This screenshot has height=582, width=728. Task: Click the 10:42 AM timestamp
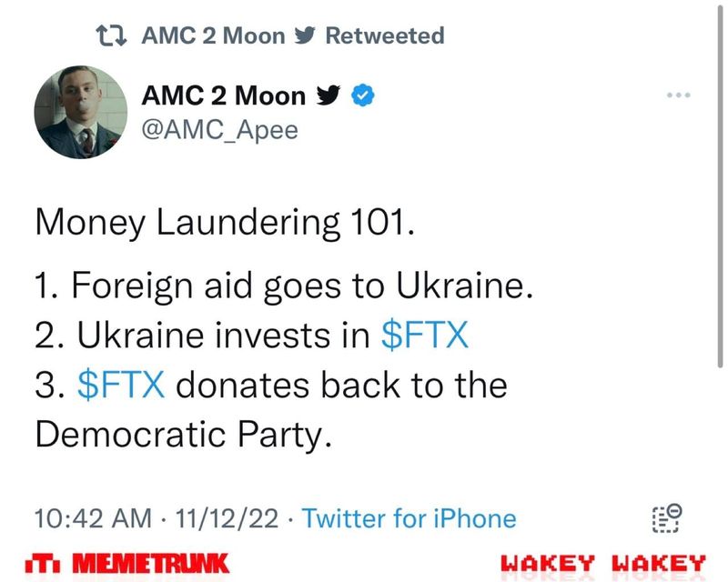tap(92, 519)
